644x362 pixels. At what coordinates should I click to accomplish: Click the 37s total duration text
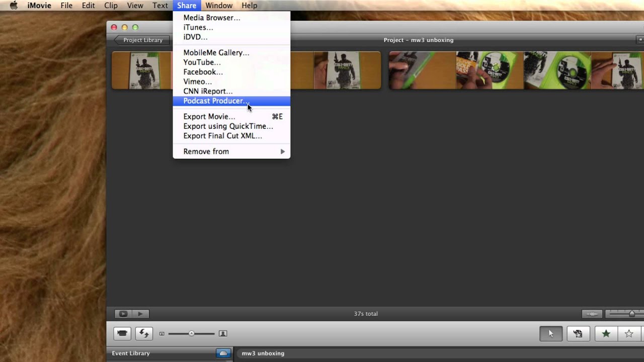(366, 314)
